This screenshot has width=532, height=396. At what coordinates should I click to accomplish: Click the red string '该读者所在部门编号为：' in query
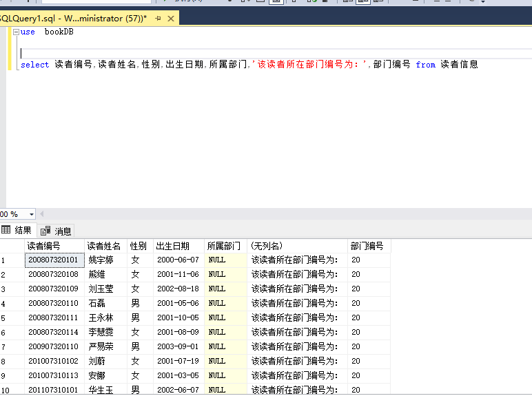pos(310,65)
